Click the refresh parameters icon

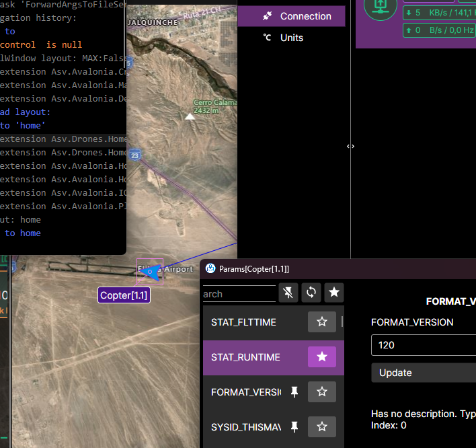click(311, 293)
